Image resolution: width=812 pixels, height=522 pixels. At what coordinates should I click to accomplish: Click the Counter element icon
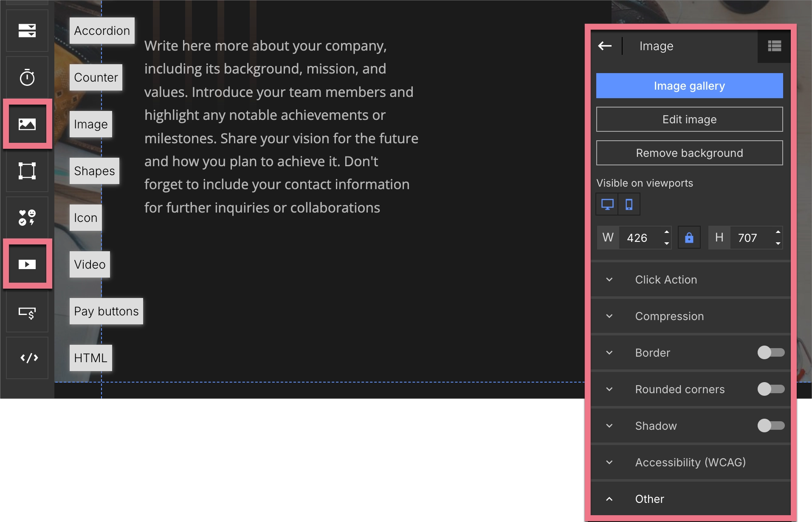point(27,77)
